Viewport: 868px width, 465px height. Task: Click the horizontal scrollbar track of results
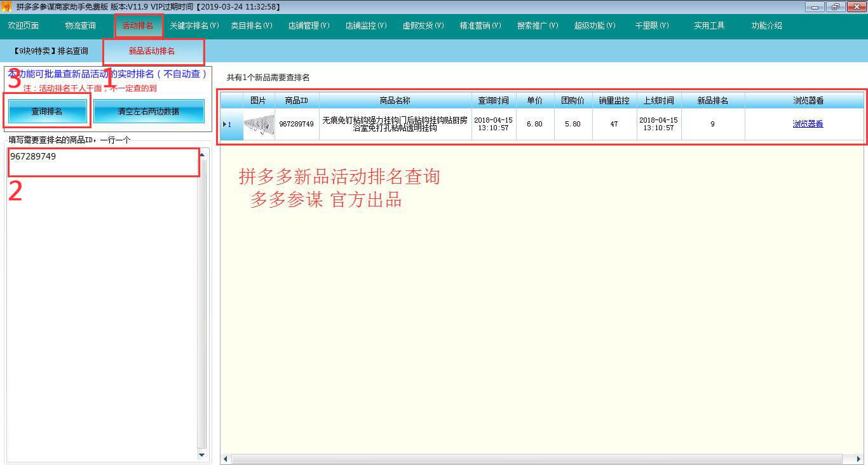(x=537, y=459)
